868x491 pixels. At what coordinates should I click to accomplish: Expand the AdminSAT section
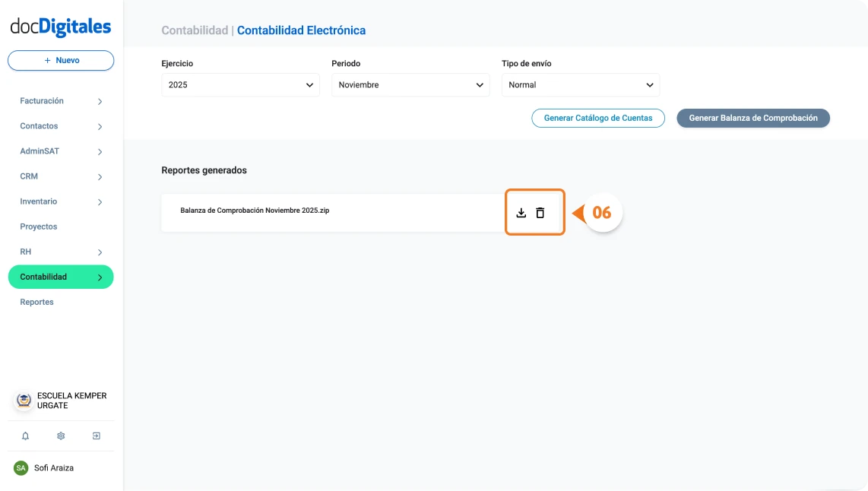(98, 150)
